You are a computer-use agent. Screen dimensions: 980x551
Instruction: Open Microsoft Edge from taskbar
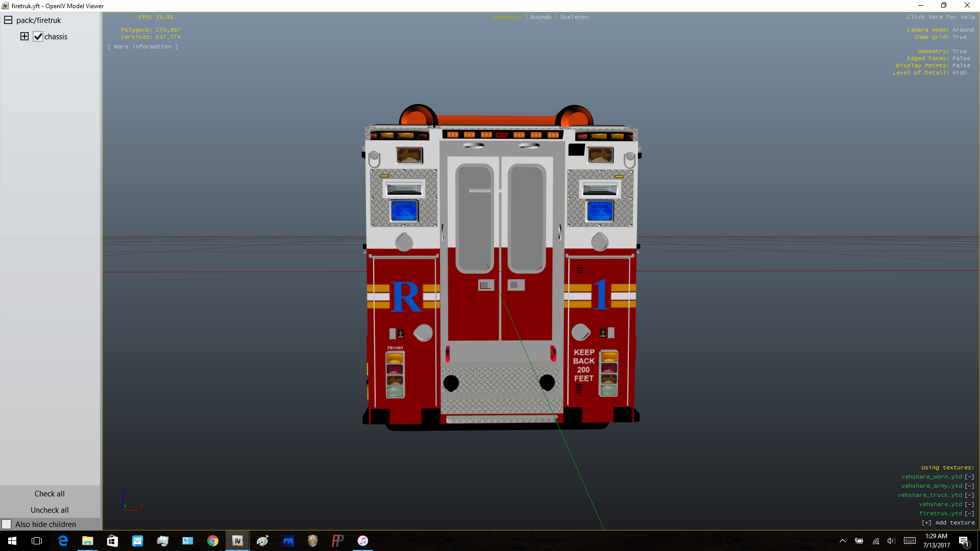(63, 541)
